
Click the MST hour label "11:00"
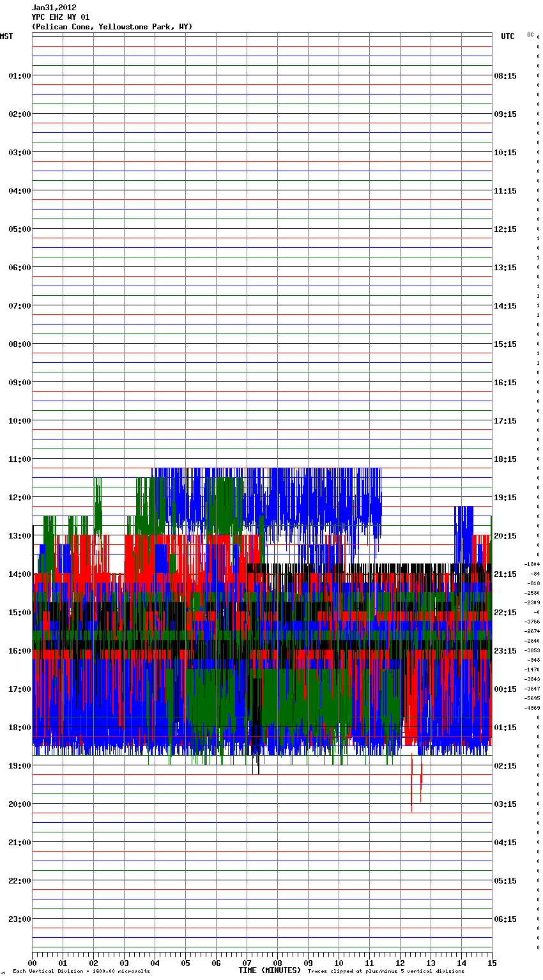[x=20, y=459]
